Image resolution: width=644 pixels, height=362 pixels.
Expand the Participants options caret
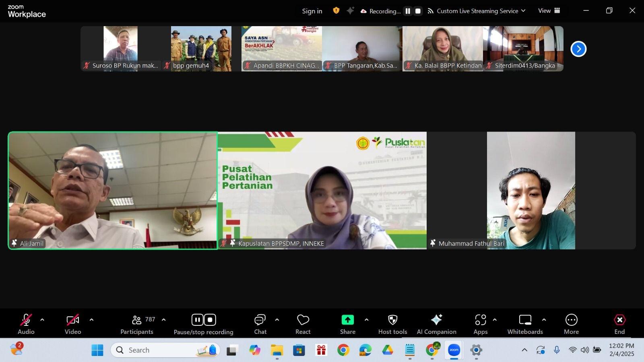(x=163, y=320)
